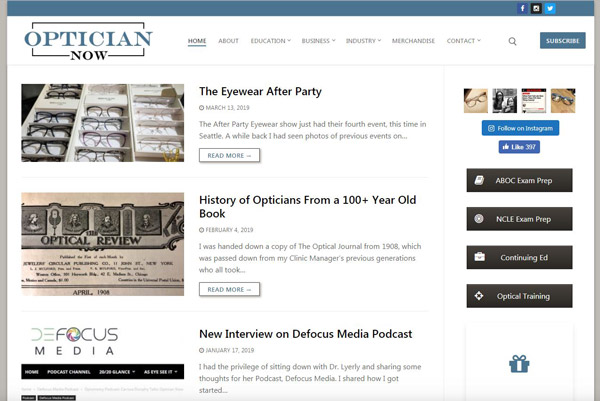Open the Instagram social icon
600x401 pixels.
pyautogui.click(x=536, y=8)
